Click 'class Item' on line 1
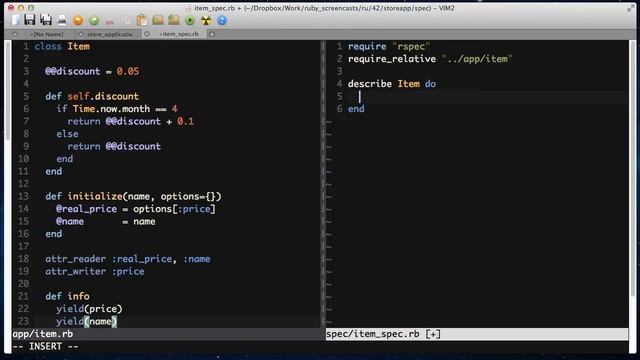The width and height of the screenshot is (640, 360). pos(62,47)
